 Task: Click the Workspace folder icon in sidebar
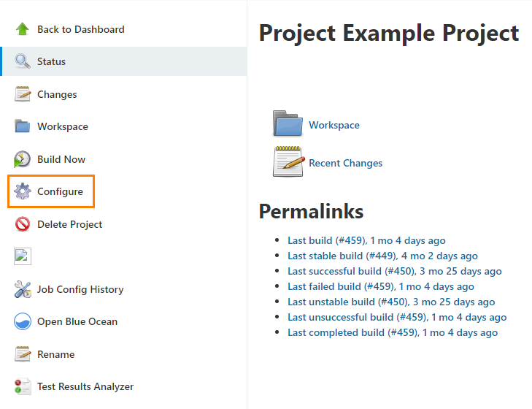[23, 126]
